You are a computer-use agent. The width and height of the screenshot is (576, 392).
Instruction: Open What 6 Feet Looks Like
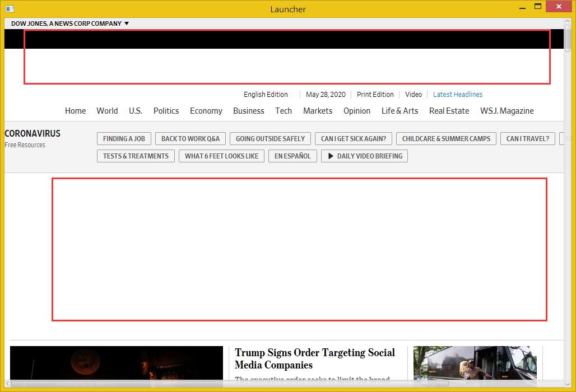click(x=221, y=156)
